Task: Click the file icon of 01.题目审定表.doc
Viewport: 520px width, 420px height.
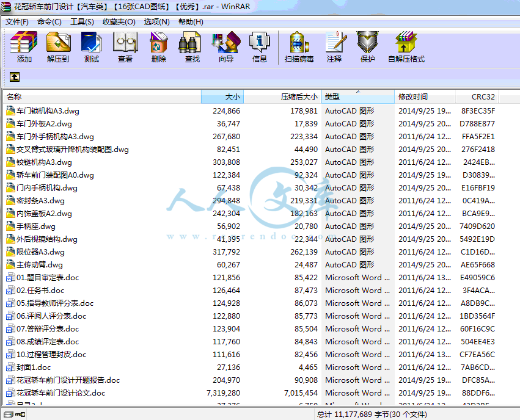Action: [x=10, y=277]
